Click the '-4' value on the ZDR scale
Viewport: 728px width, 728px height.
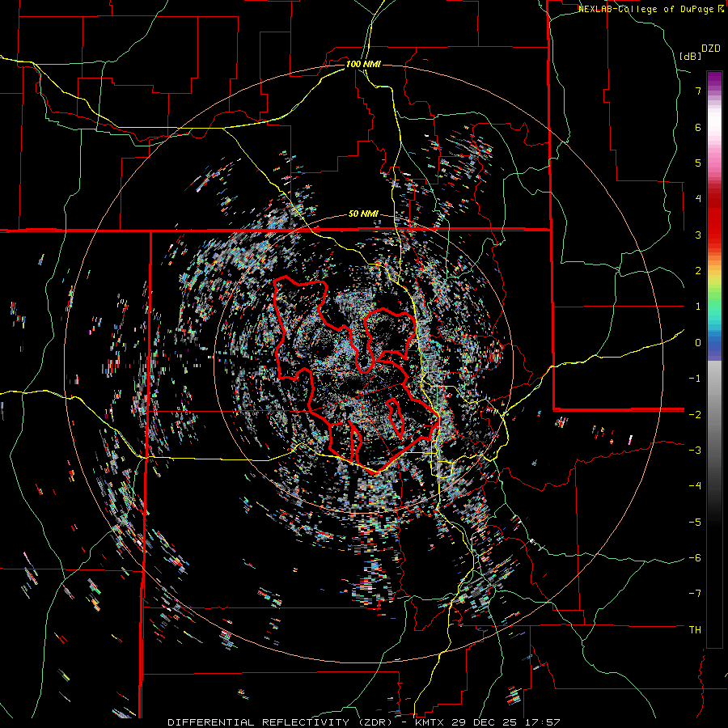tap(695, 485)
